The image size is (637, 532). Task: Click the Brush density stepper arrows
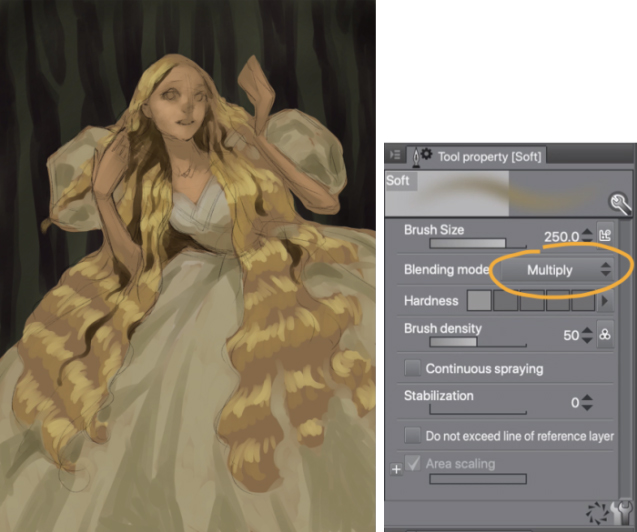click(x=587, y=336)
